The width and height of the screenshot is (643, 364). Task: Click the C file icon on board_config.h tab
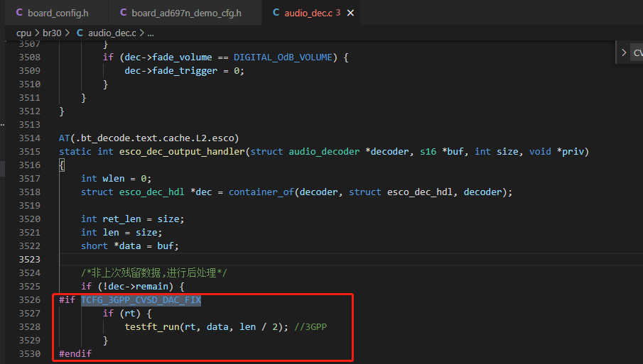tap(19, 13)
